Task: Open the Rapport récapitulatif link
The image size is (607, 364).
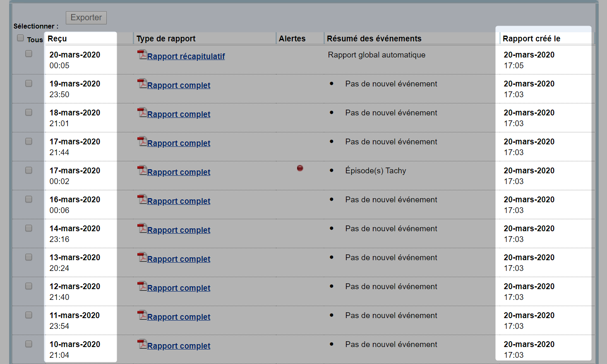Action: tap(186, 56)
